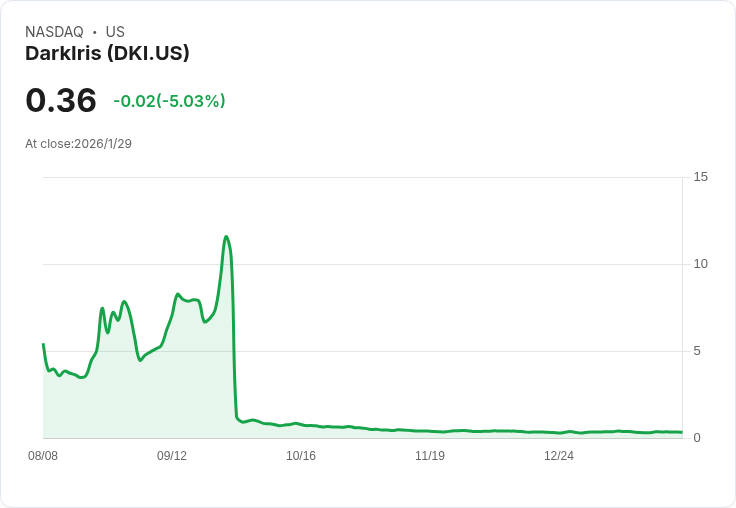Click the 12/24 x-axis date label

point(559,456)
